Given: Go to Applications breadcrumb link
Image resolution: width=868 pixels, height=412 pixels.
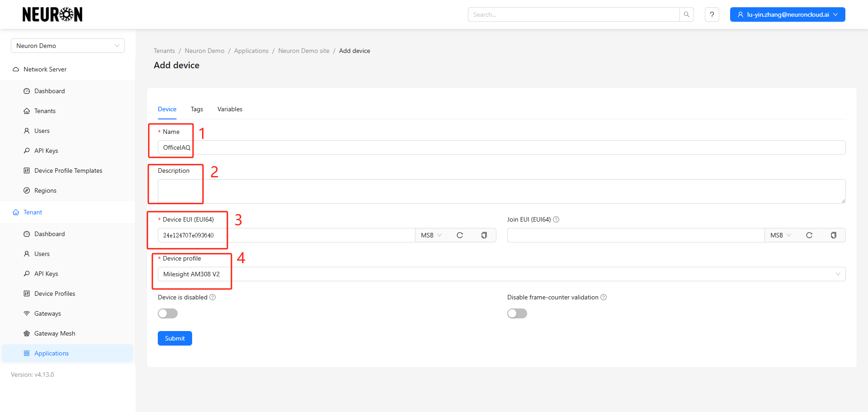Looking at the screenshot, I should [x=251, y=51].
